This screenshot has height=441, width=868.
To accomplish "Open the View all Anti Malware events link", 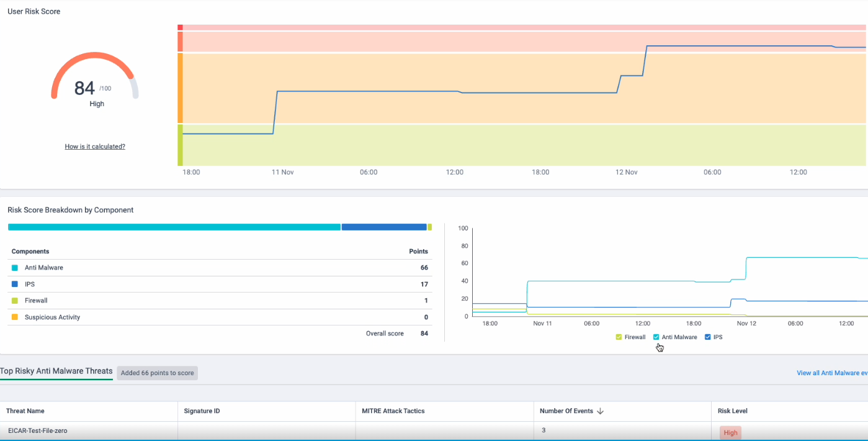I will [831, 373].
